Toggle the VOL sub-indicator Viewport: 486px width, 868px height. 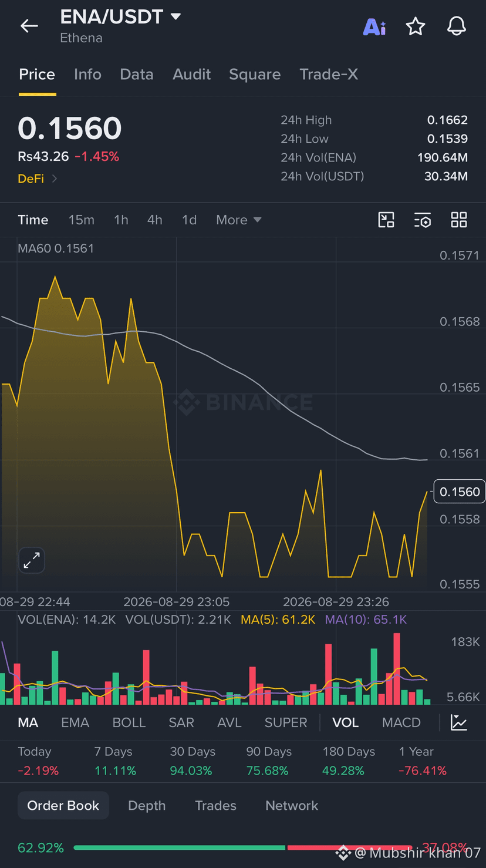coord(346,722)
